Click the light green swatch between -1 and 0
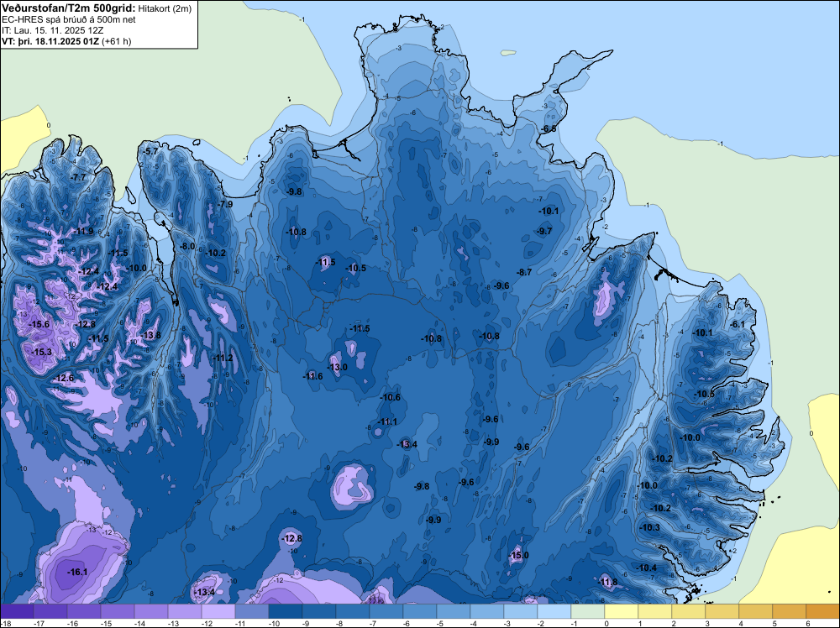 pyautogui.click(x=588, y=611)
